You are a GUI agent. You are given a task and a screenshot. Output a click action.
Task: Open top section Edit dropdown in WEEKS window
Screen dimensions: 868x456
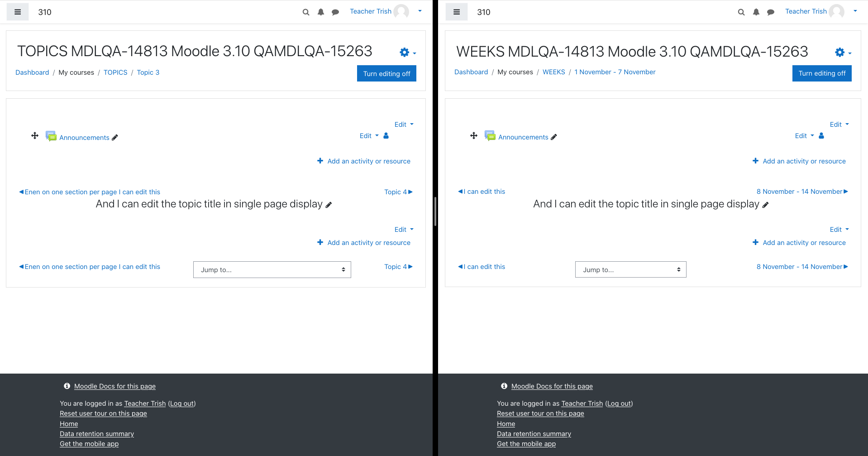tap(839, 125)
